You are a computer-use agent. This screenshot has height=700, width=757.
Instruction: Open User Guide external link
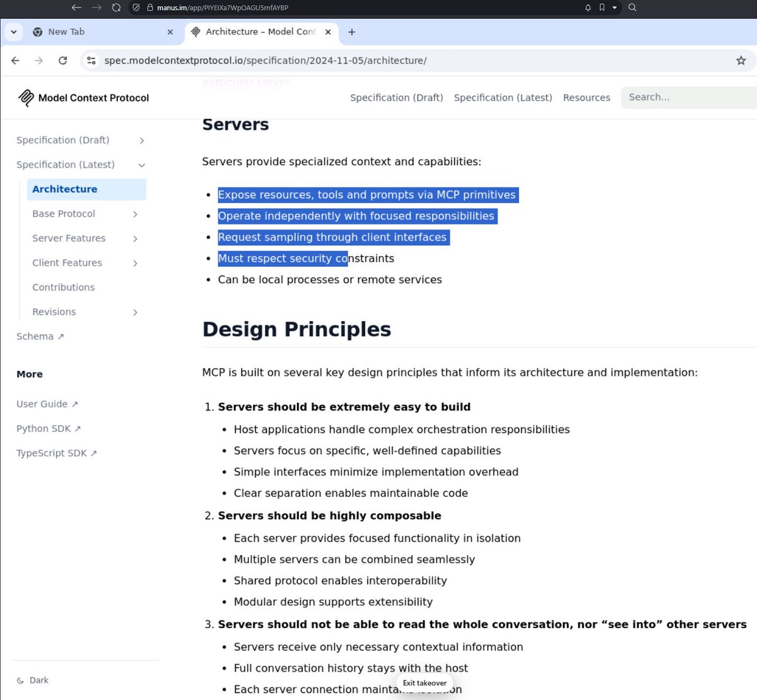(47, 404)
